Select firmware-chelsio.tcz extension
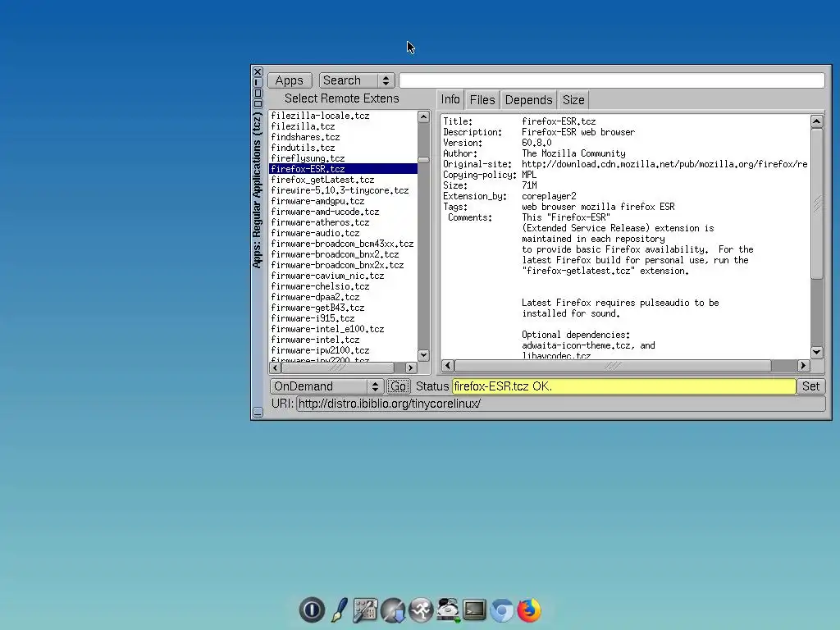Viewport: 840px width, 630px height. point(343,286)
